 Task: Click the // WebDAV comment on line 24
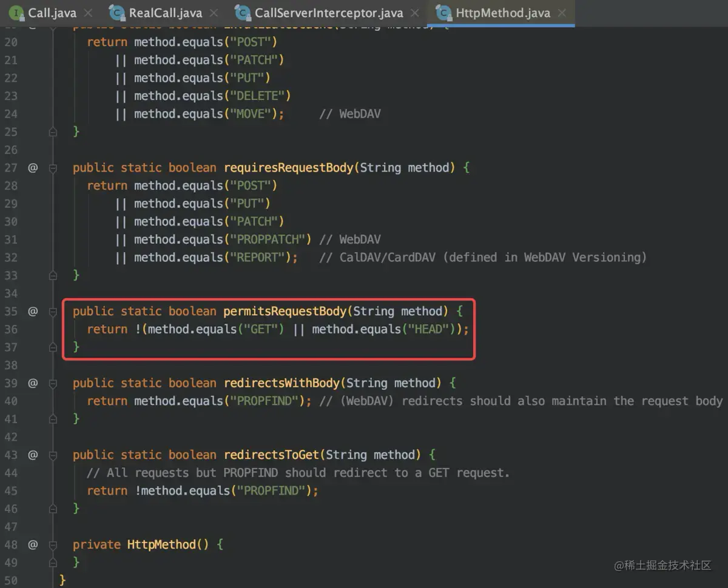(x=350, y=114)
